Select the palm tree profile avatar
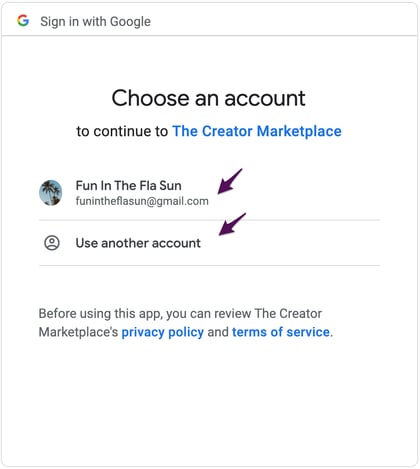This screenshot has height=469, width=420. [50, 193]
